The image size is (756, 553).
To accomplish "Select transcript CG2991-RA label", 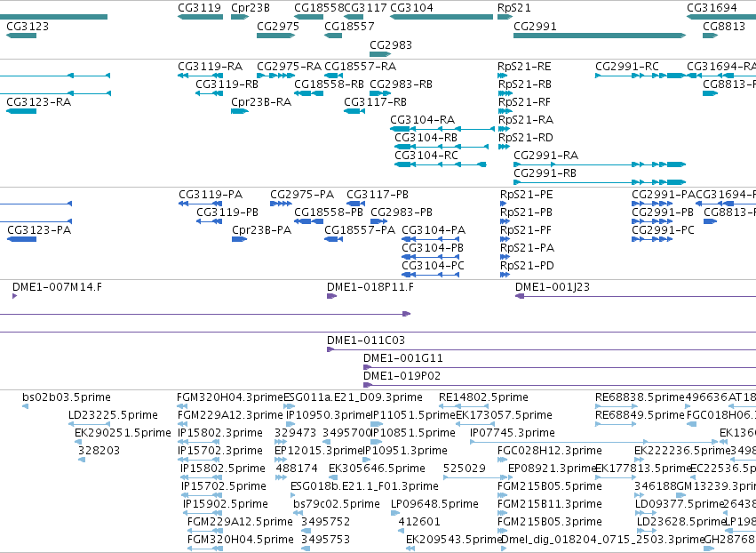I will tap(545, 156).
